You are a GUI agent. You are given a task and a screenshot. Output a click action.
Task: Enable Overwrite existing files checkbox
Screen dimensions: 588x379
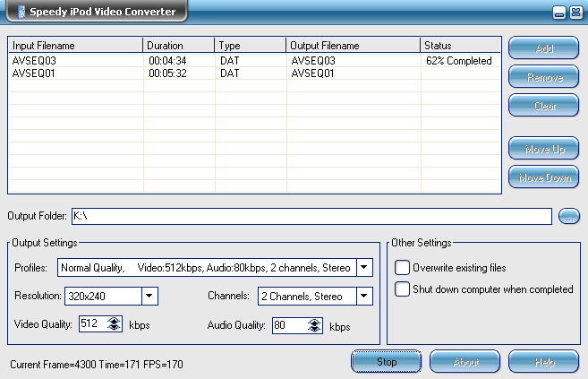[403, 267]
